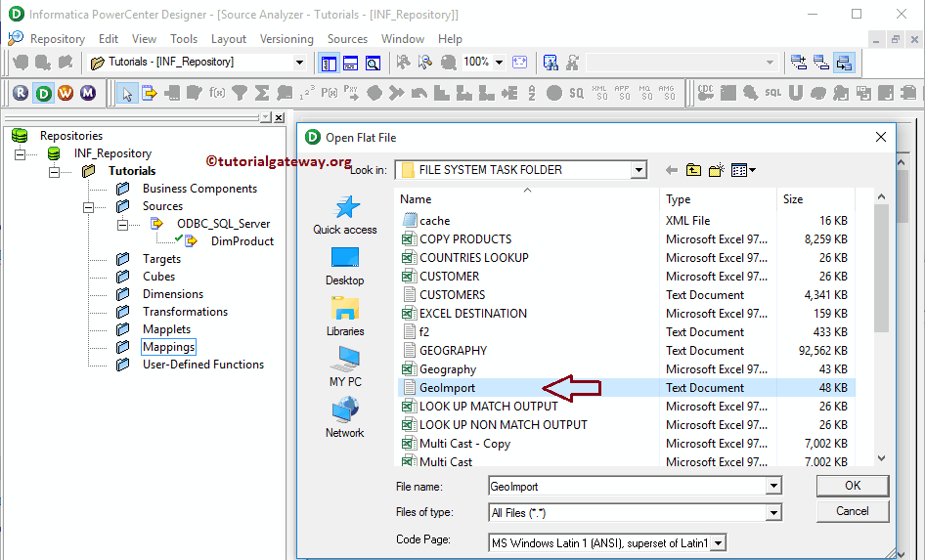Launch Workflow Monitor via purple M icon

pyautogui.click(x=88, y=93)
